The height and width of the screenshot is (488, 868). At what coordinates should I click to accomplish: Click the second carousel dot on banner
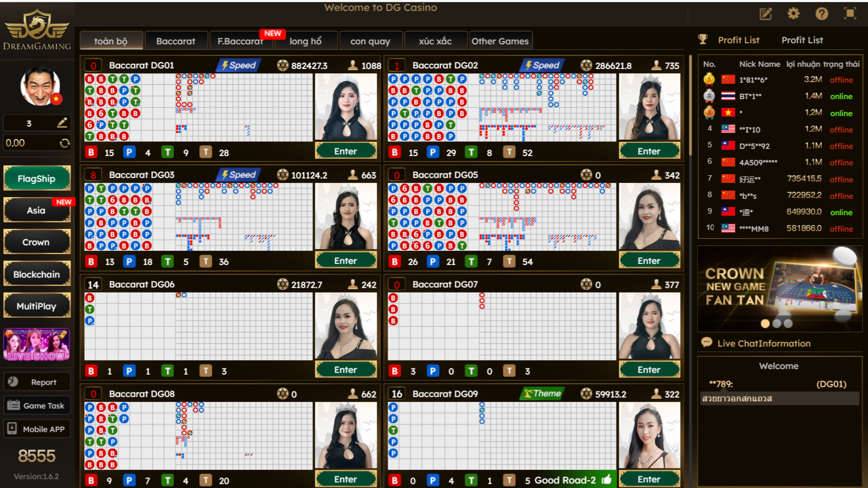777,324
